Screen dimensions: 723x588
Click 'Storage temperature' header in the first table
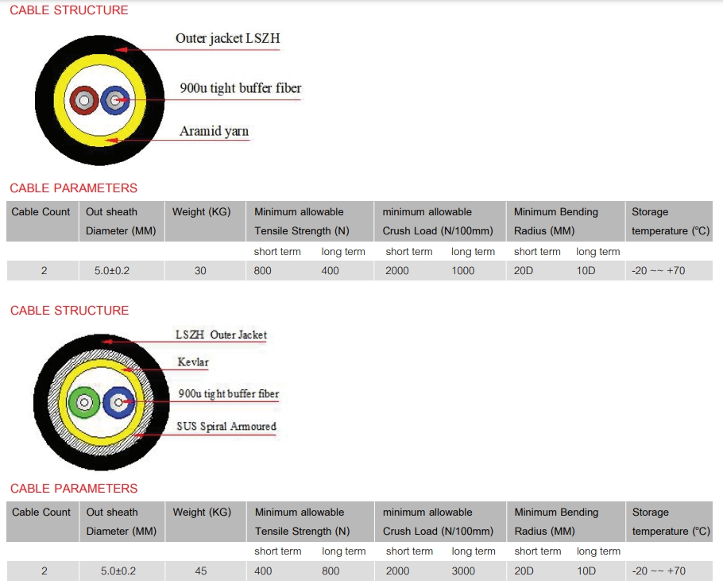[x=670, y=222]
